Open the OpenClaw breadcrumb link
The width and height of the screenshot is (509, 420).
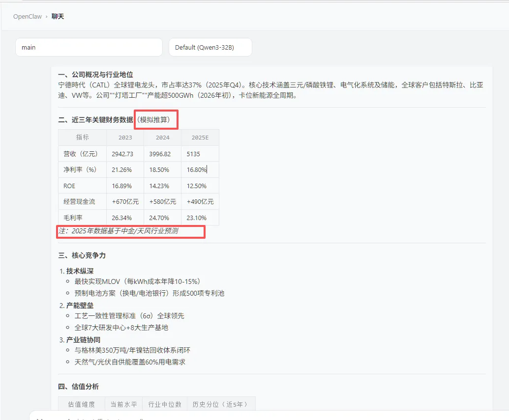(27, 17)
